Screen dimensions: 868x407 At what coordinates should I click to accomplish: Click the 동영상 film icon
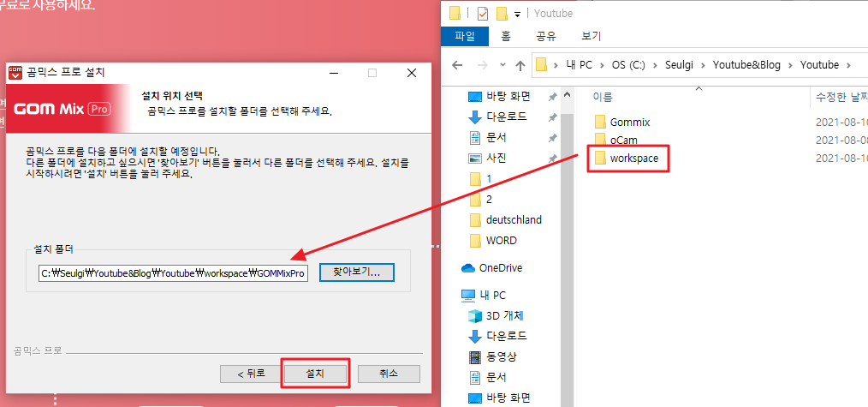pyautogui.click(x=475, y=356)
